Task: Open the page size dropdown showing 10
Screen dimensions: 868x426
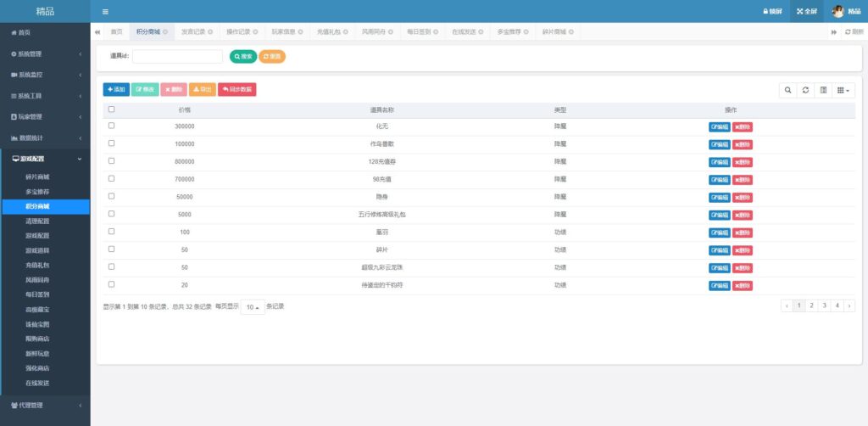Action: [x=253, y=306]
